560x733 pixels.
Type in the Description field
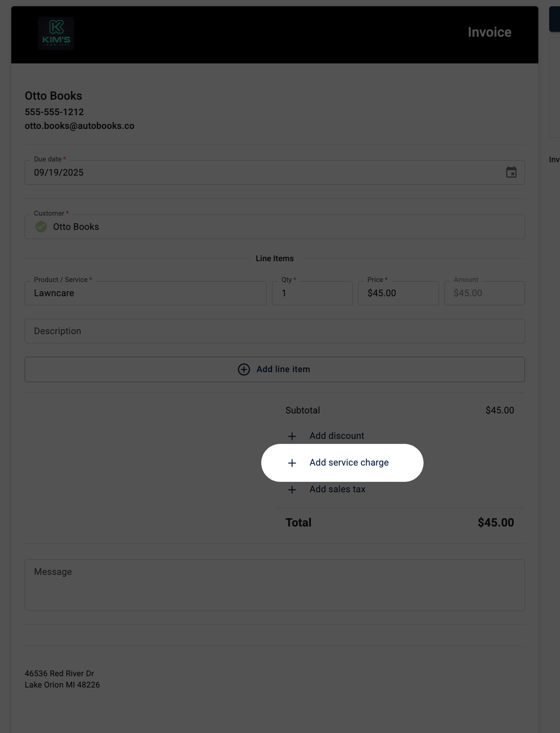[274, 331]
